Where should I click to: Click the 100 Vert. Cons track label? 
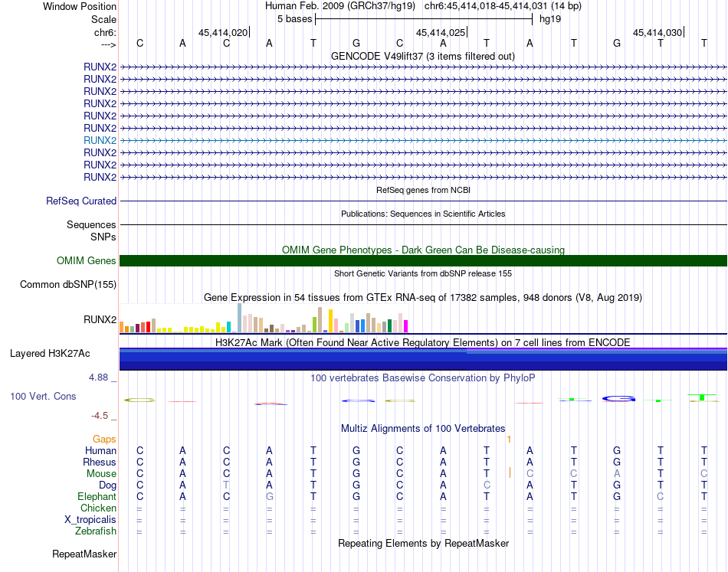point(43,396)
